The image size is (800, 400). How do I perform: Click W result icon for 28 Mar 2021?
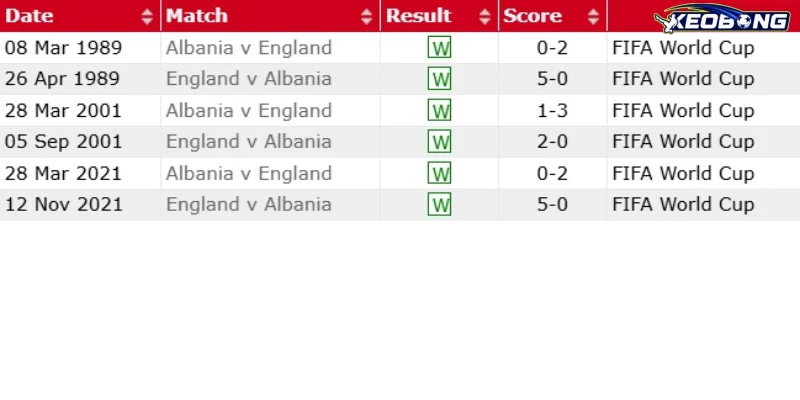click(x=439, y=173)
